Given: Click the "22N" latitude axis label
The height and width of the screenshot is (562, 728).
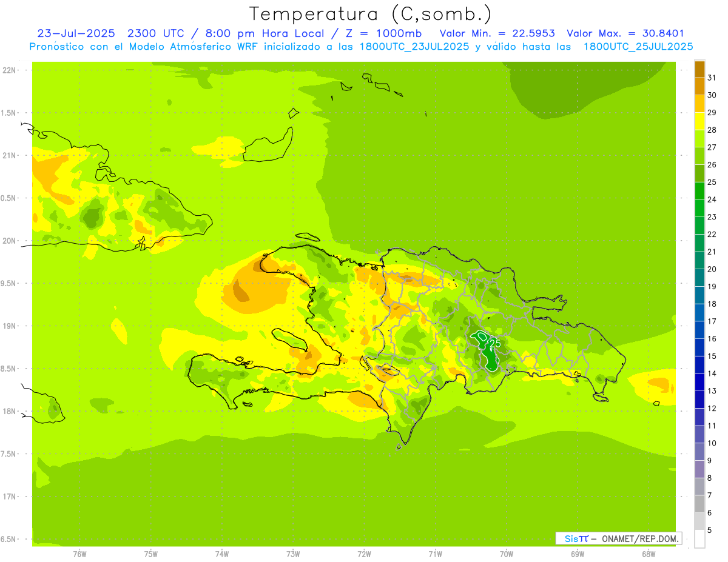Looking at the screenshot, I should 9,70.
